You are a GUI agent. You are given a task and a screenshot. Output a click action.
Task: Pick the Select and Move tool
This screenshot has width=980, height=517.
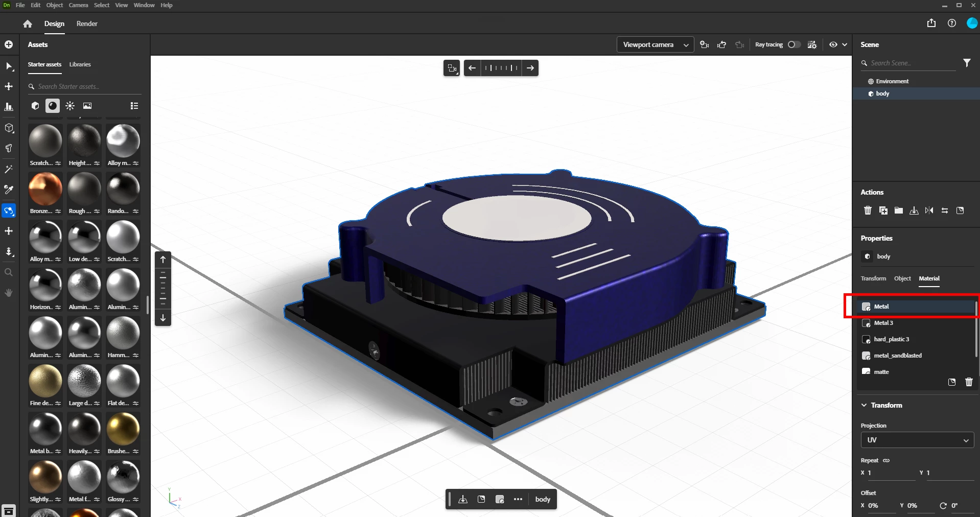(x=9, y=86)
